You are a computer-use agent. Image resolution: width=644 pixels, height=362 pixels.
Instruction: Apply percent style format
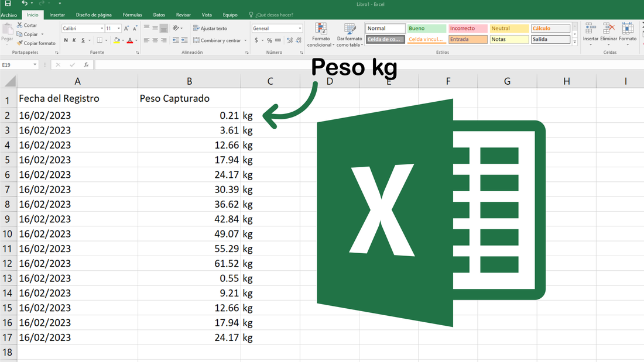click(269, 40)
